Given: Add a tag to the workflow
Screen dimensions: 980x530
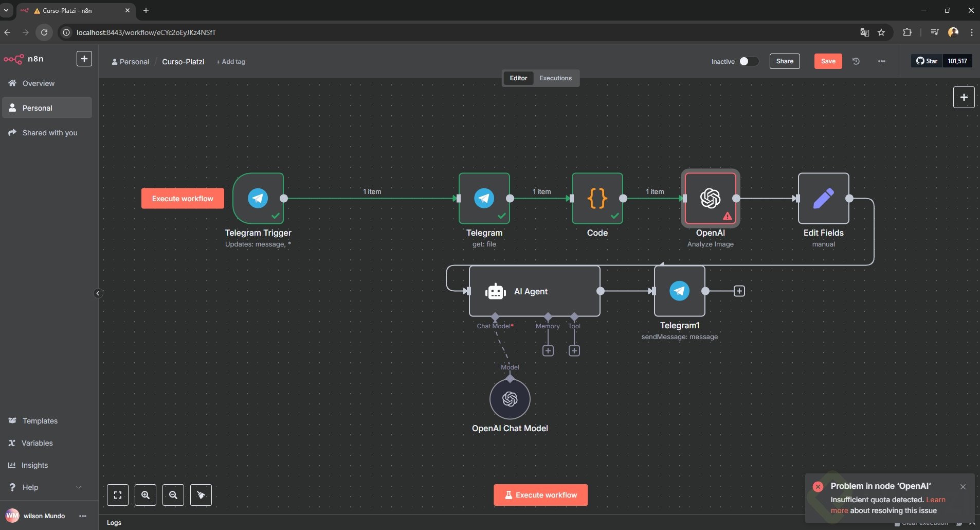Looking at the screenshot, I should (231, 62).
